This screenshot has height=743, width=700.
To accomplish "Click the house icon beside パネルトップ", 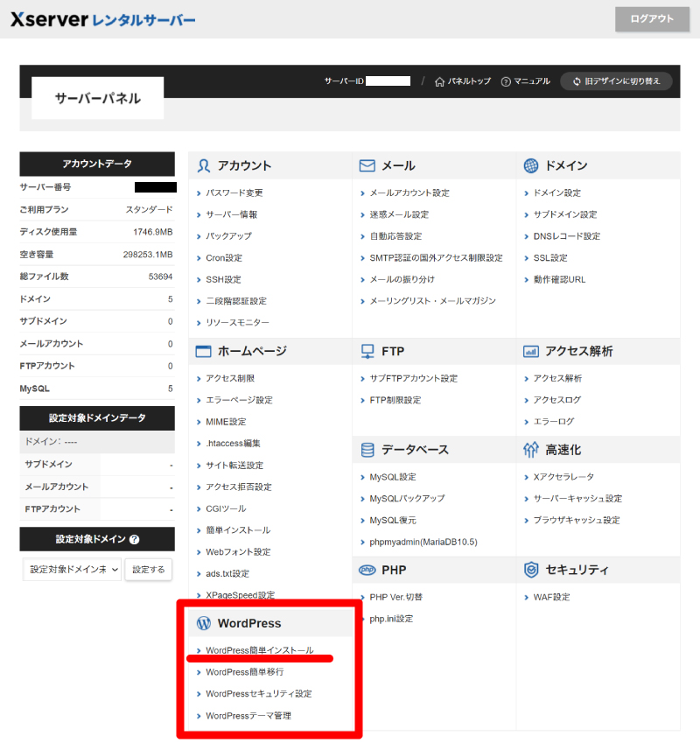I will [x=439, y=82].
